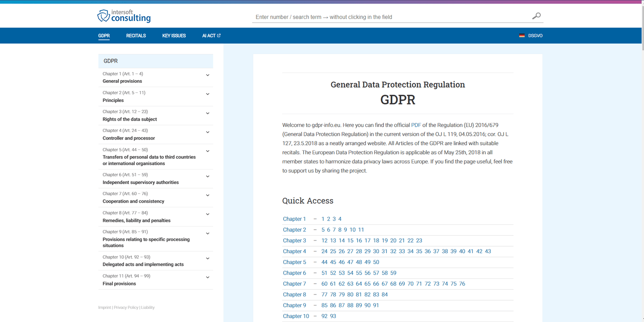644x322 pixels.
Task: Go to Article 84 in Quick Access
Action: point(385,295)
